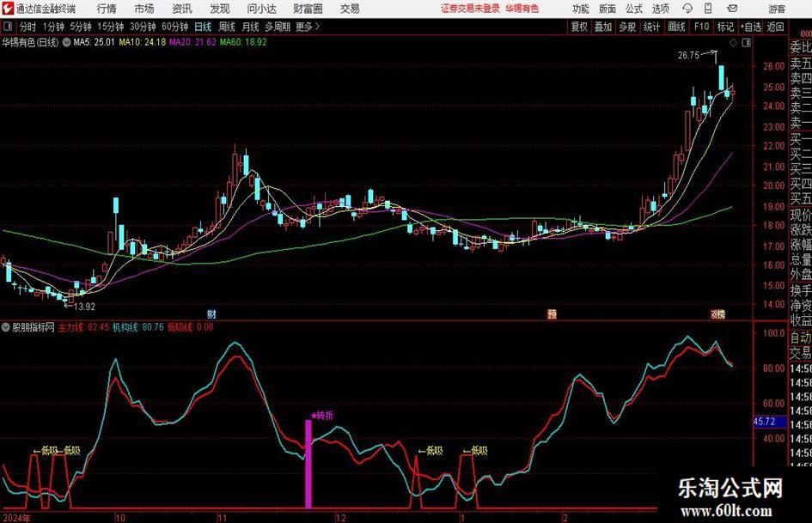
Task: Click the 返回 button
Action: [775, 27]
